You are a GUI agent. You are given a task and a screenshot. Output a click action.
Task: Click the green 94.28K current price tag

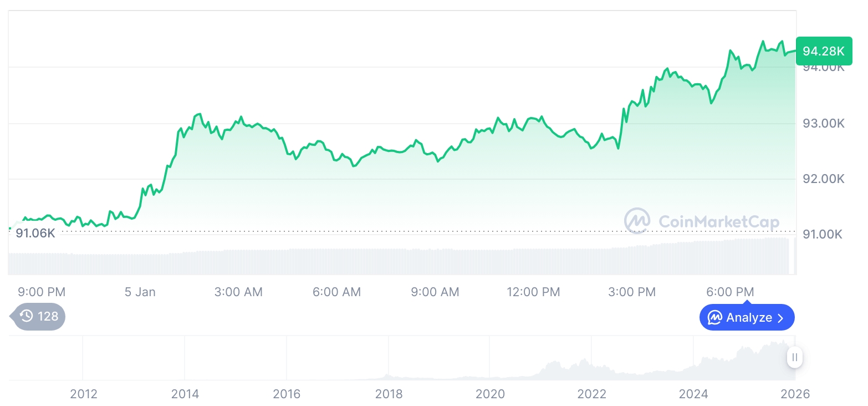pos(823,52)
